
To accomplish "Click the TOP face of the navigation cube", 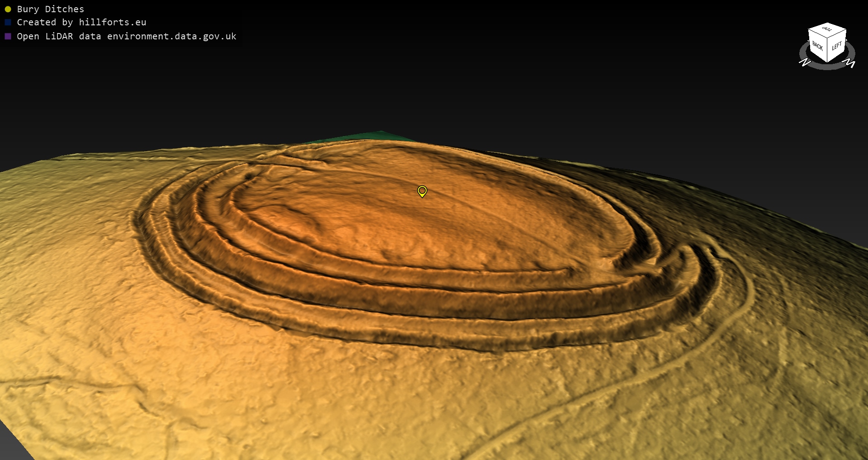I will [x=827, y=29].
